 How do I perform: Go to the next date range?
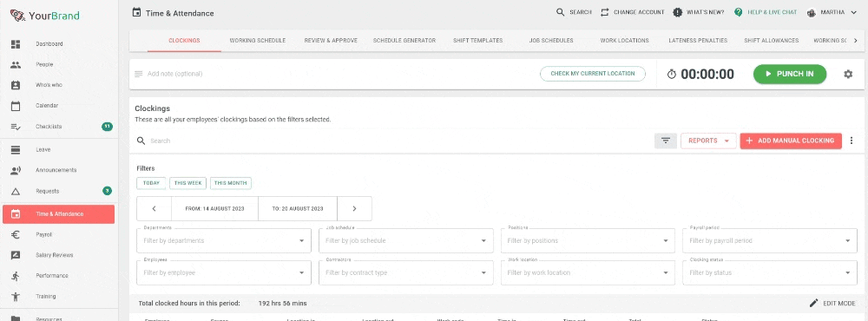coord(354,208)
